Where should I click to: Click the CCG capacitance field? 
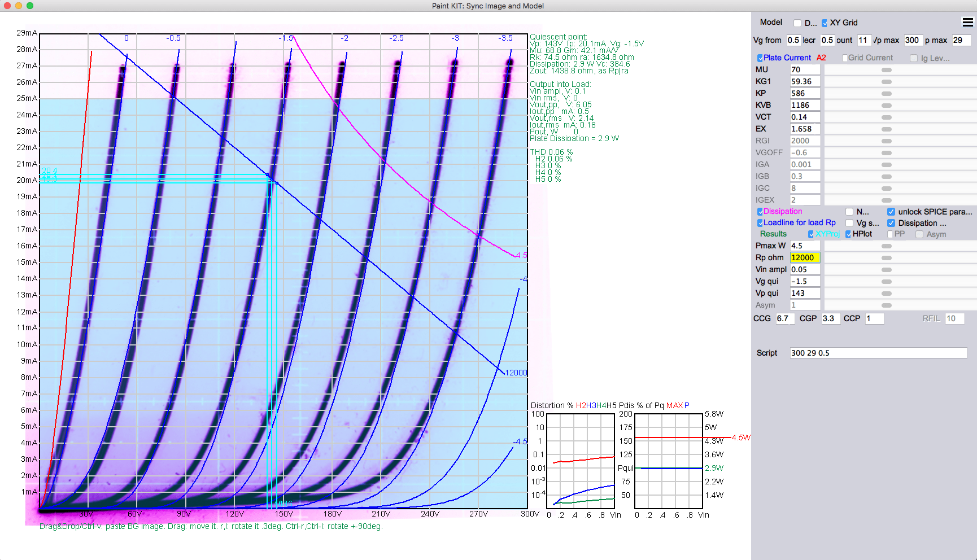point(785,318)
